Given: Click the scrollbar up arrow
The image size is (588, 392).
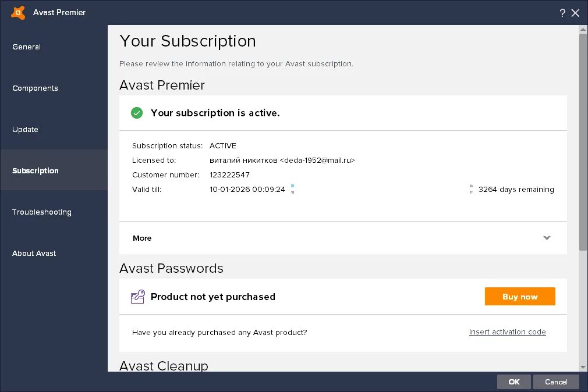Looking at the screenshot, I should 583,29.
